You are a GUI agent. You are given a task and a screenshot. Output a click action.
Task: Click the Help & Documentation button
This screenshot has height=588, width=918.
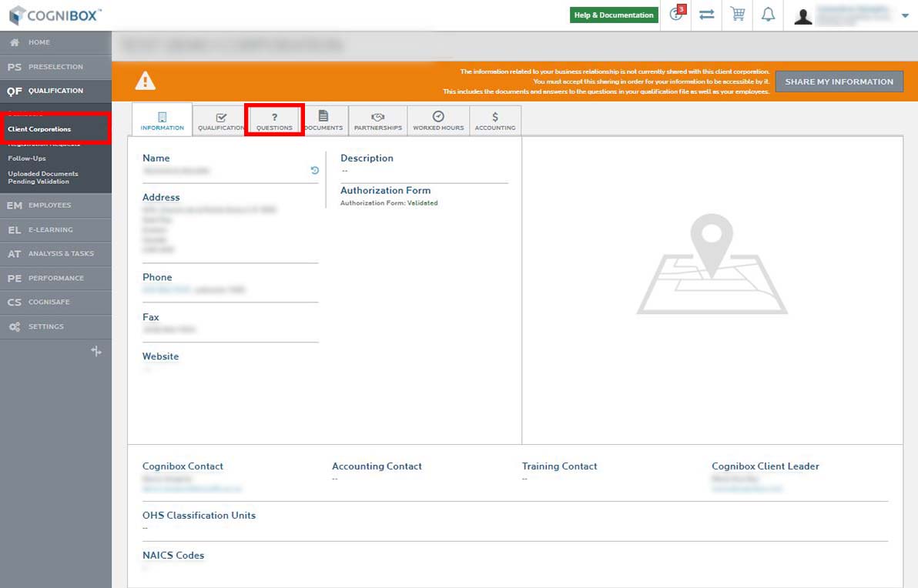(x=614, y=15)
